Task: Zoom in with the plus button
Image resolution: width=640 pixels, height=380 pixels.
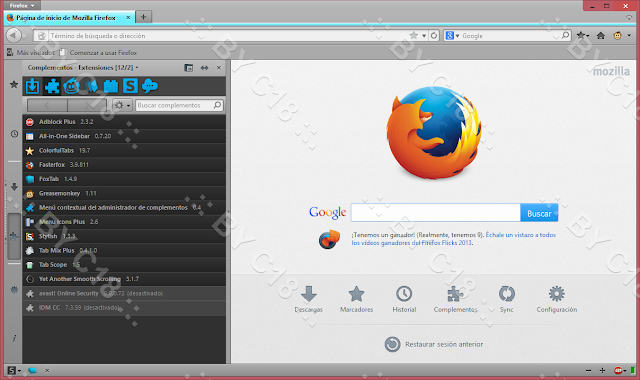Action: [602, 371]
